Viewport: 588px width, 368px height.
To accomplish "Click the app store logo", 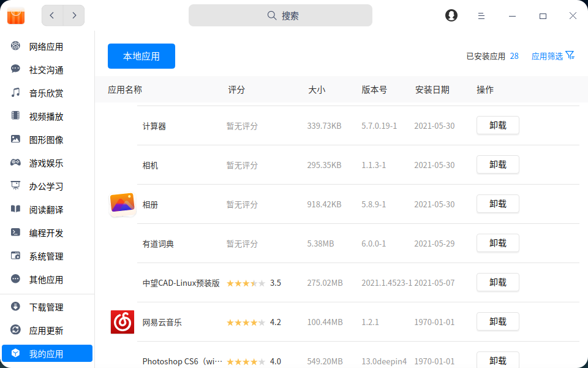I will [15, 15].
